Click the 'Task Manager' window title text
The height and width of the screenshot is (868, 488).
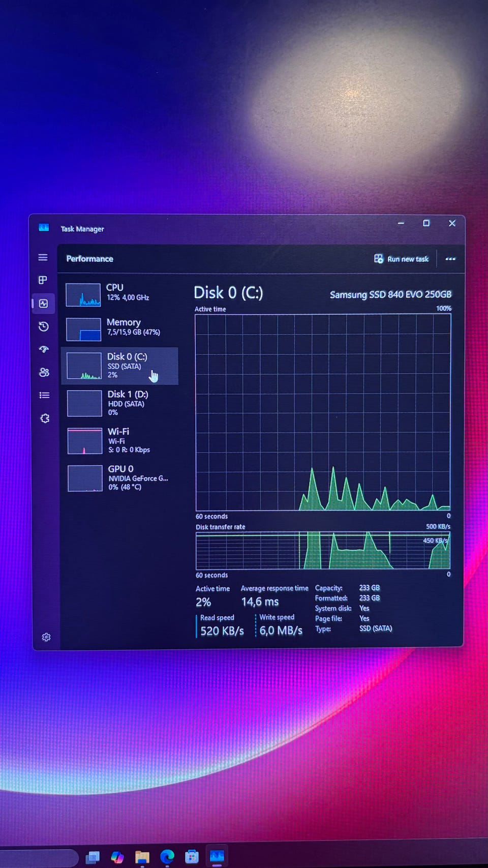(82, 229)
